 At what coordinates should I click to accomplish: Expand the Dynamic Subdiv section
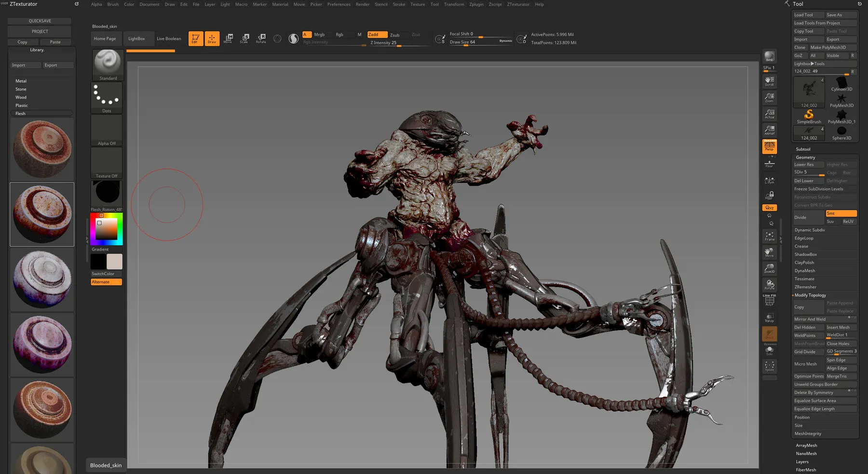pyautogui.click(x=810, y=230)
